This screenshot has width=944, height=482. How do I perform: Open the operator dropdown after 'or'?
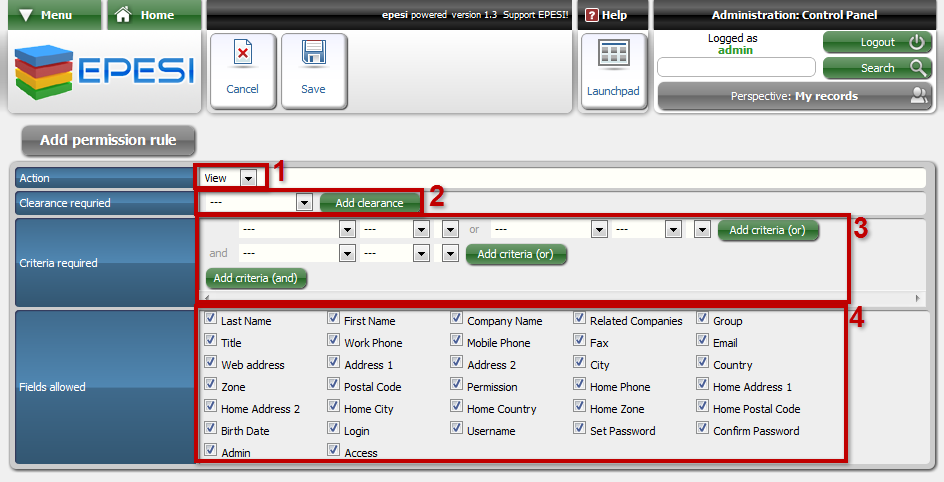pos(647,229)
